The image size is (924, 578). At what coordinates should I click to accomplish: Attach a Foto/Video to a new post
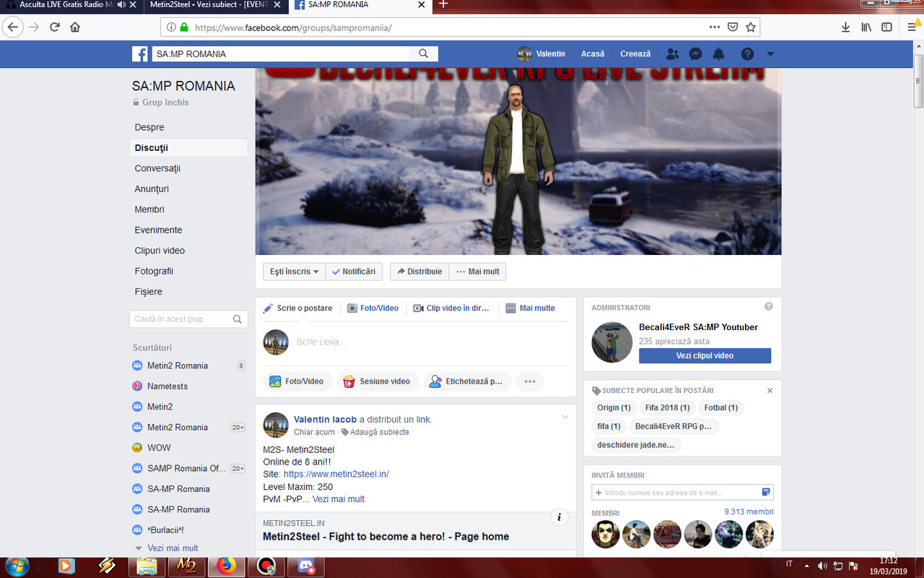(x=297, y=381)
